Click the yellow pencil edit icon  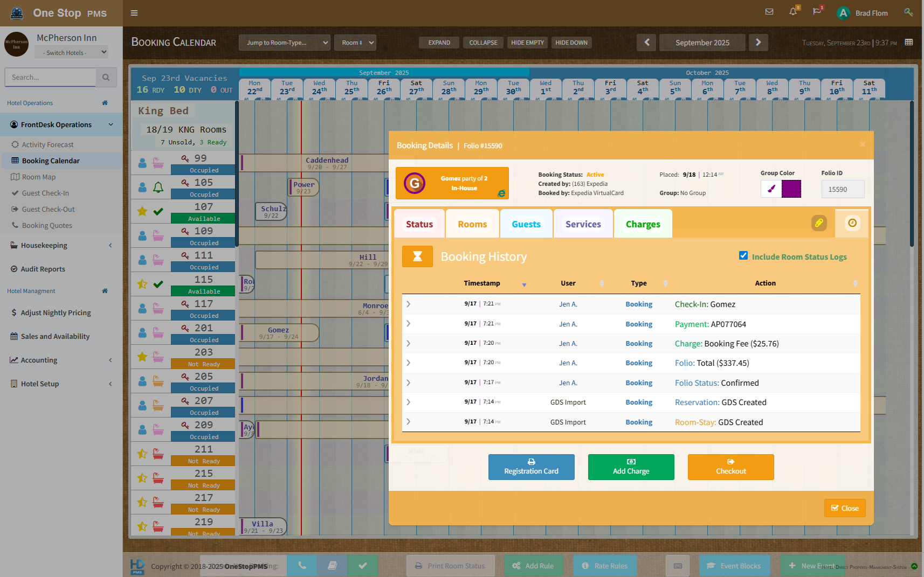(819, 223)
